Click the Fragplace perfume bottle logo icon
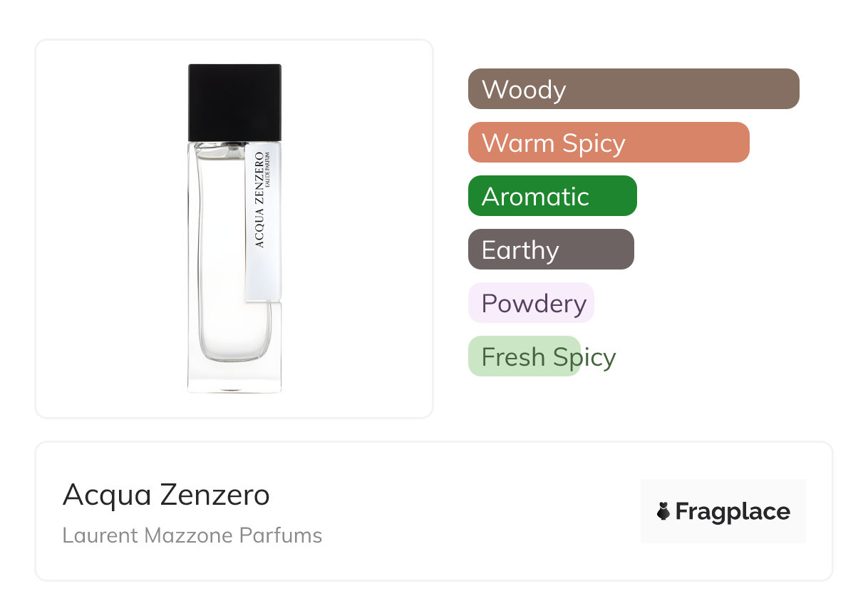The height and width of the screenshot is (616, 868). (x=663, y=512)
